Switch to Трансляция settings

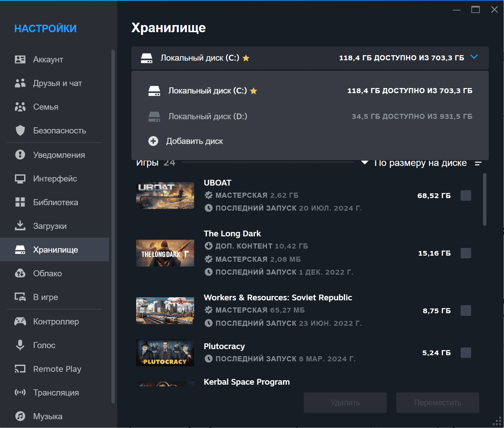(55, 393)
